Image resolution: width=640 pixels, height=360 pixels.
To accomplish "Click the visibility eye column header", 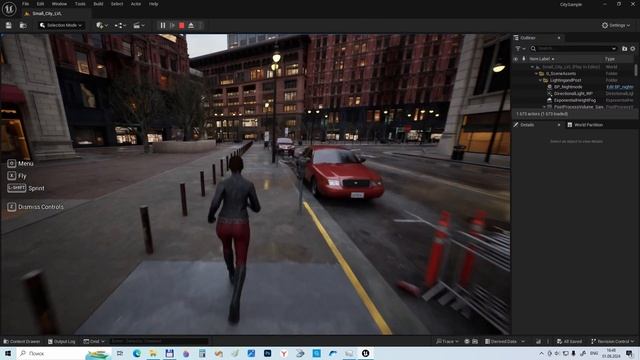I will click(x=516, y=59).
